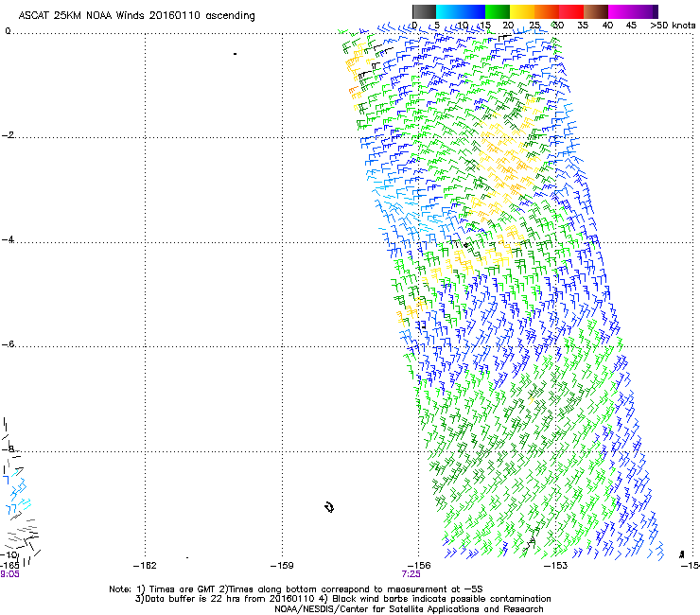This screenshot has width=700, height=615.
Task: Click the tiny island mark above the -160 longitude area
Action: (x=235, y=54)
